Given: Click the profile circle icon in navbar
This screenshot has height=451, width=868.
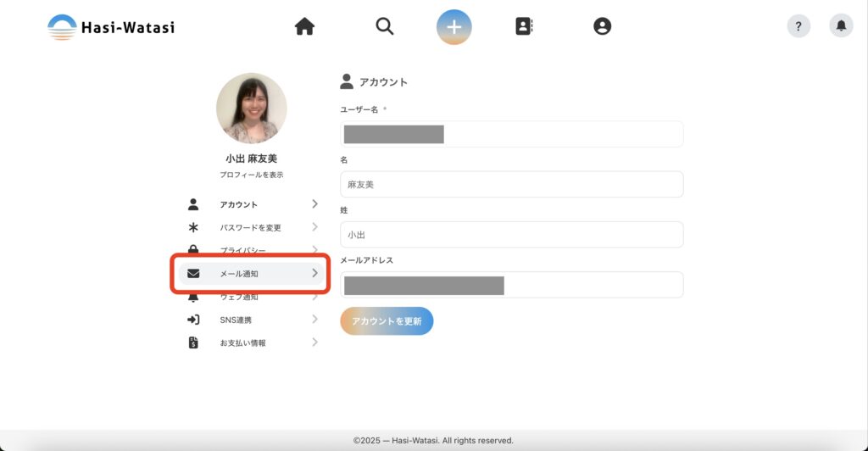Looking at the screenshot, I should point(602,27).
